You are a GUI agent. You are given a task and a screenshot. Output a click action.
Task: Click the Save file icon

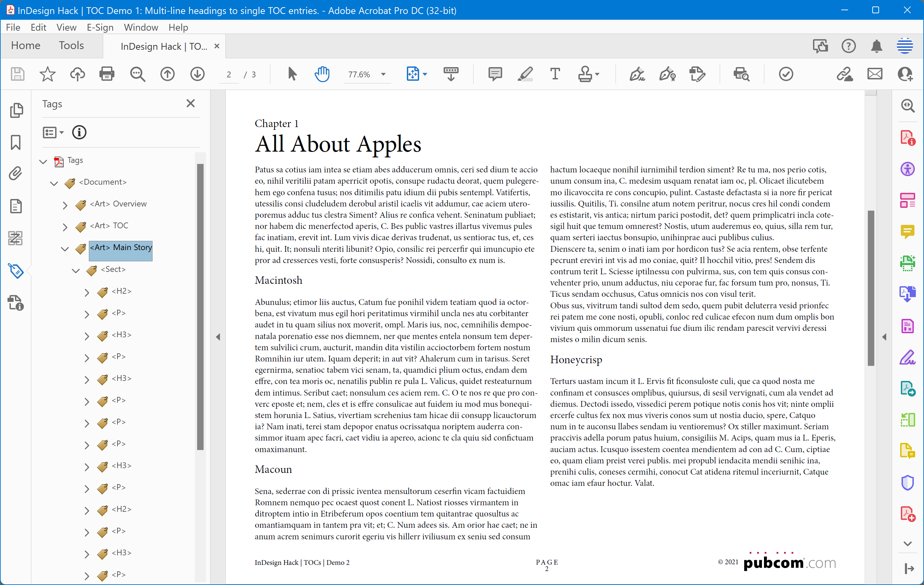tap(17, 74)
